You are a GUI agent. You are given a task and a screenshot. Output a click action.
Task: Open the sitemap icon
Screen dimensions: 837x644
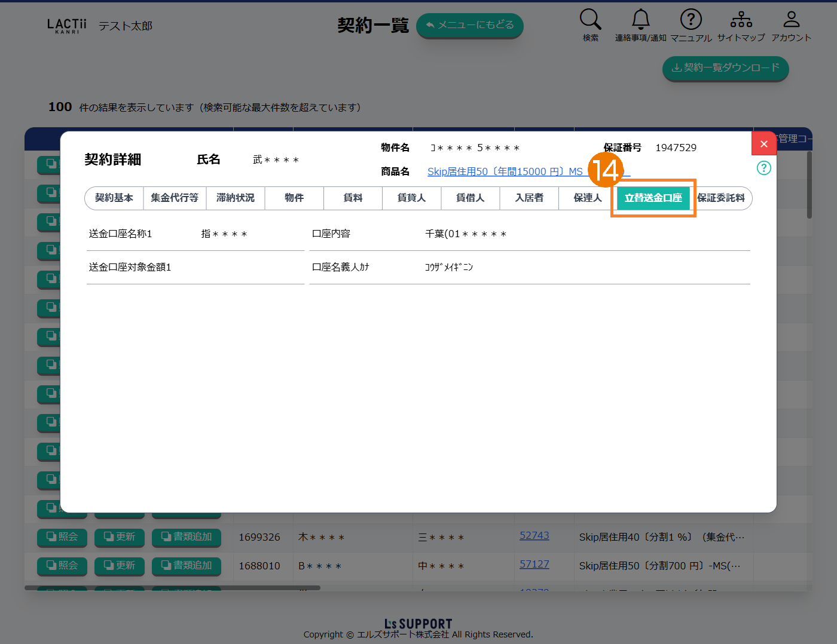(x=741, y=20)
